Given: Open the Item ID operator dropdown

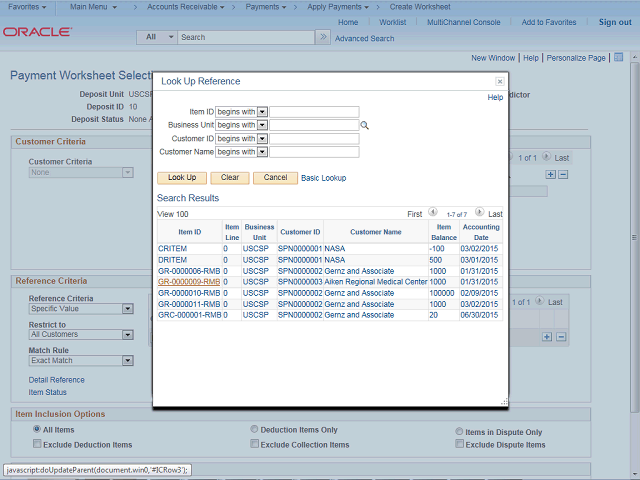Looking at the screenshot, I should coord(263,112).
